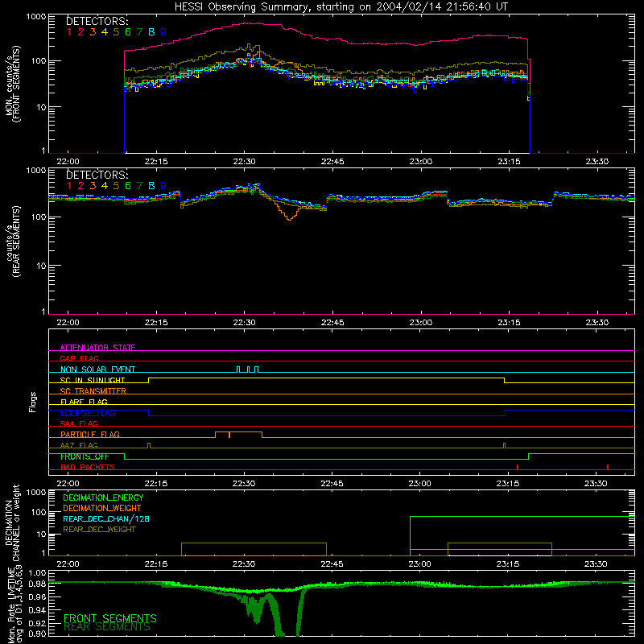Screen dimensions: 644x644
Task: Click the HESSI Observing Summary title text
Action: pos(341,7)
